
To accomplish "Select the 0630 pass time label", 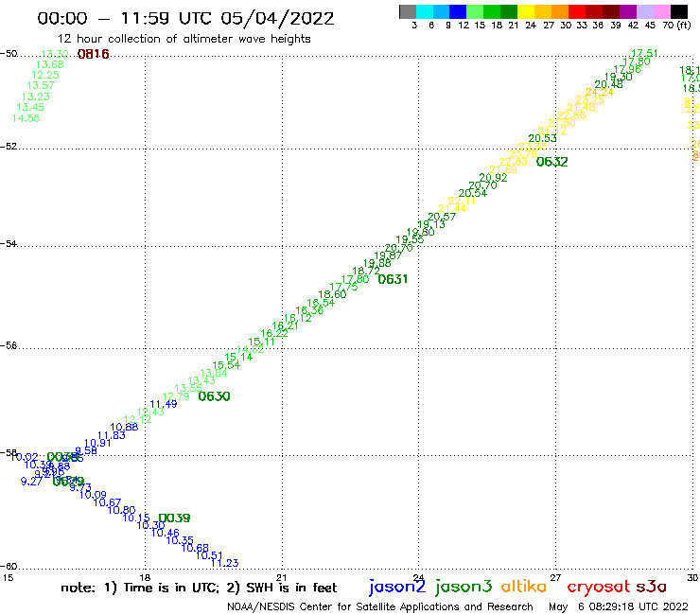I will (x=214, y=396).
